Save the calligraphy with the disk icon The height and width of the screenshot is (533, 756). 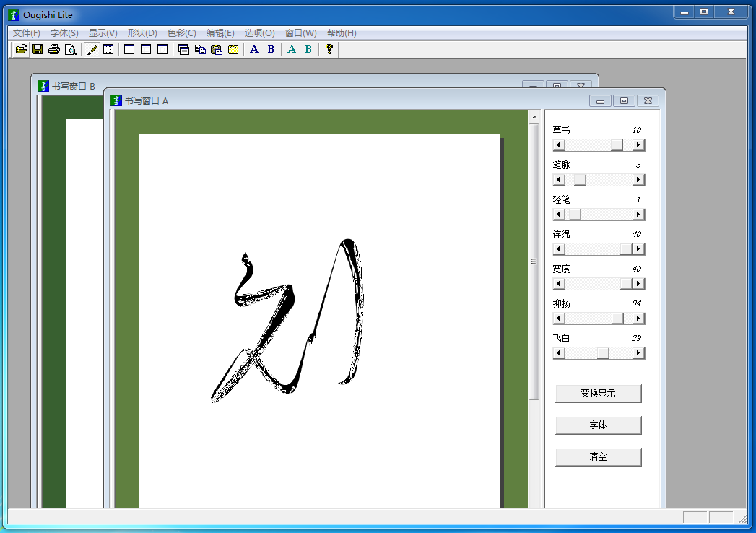pyautogui.click(x=38, y=49)
